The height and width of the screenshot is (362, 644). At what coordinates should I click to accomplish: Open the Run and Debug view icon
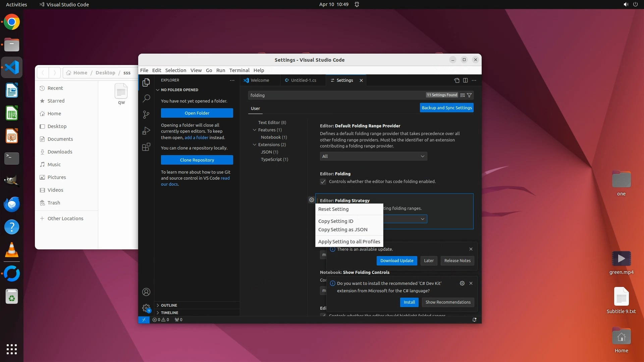point(146,131)
